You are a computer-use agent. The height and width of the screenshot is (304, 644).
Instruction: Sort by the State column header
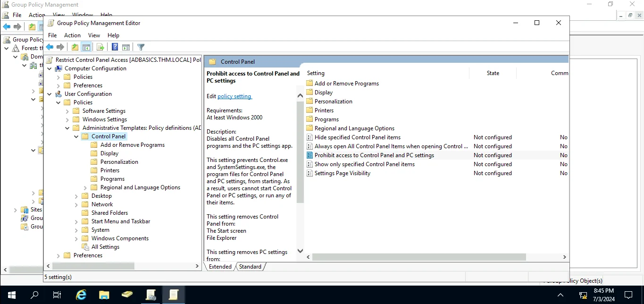click(x=493, y=73)
